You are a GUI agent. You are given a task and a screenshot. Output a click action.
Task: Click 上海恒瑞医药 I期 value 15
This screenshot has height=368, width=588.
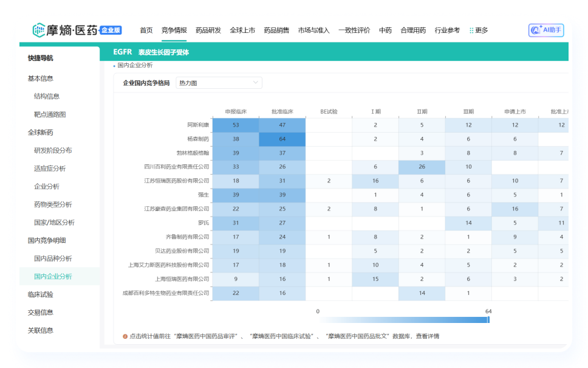(375, 279)
